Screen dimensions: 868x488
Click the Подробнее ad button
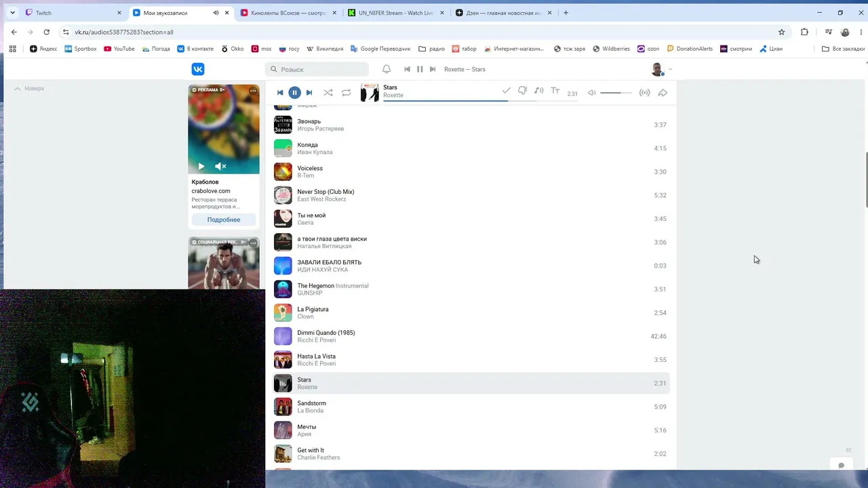[224, 220]
